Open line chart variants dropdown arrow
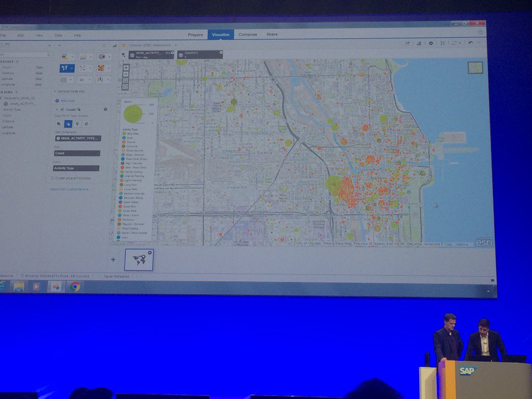 click(90, 57)
